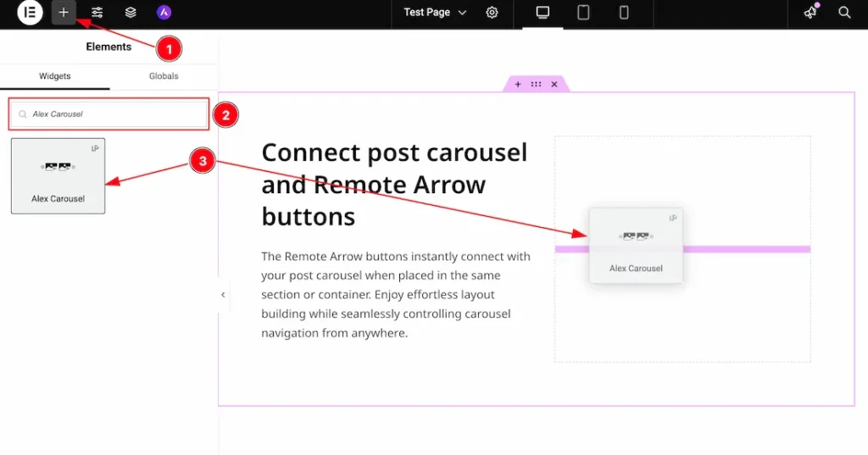This screenshot has height=455, width=868.
Task: Switch to desktop responsive view
Action: click(542, 13)
